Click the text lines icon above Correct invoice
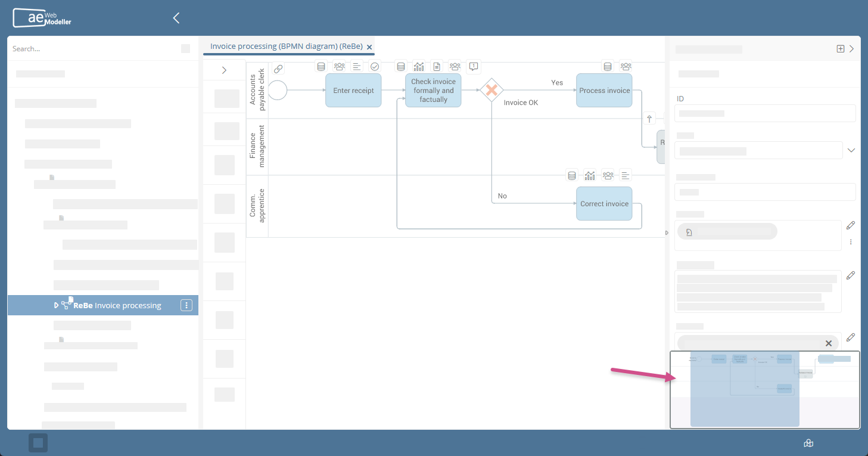The image size is (868, 456). pos(625,175)
